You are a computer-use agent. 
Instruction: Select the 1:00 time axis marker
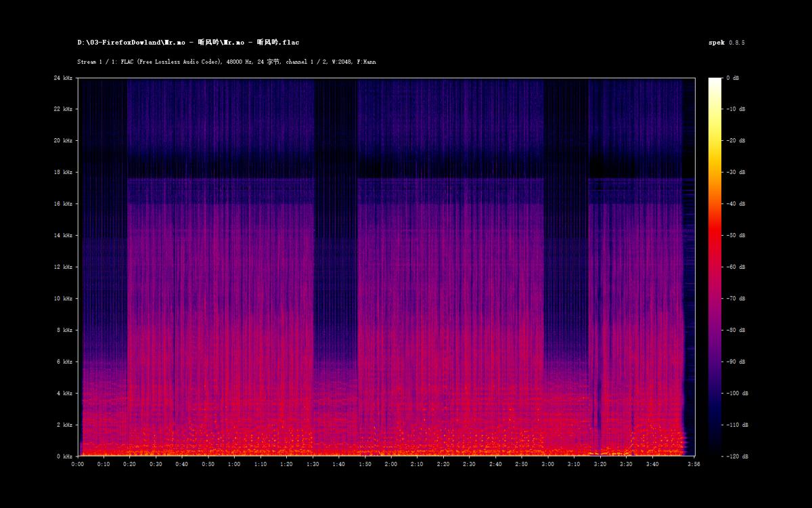click(234, 465)
